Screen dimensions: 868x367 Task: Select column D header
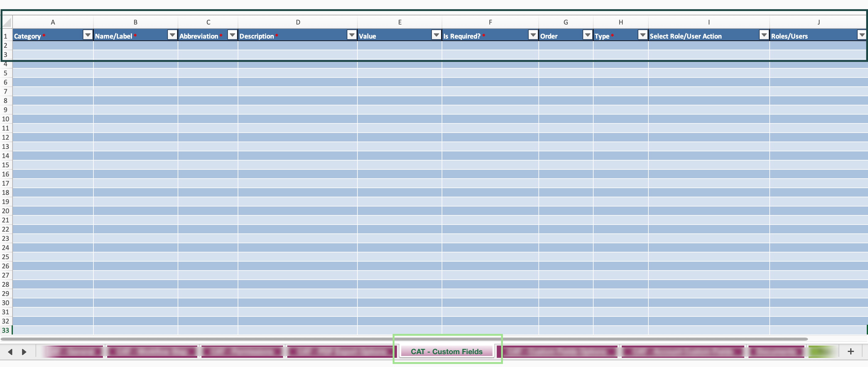298,22
